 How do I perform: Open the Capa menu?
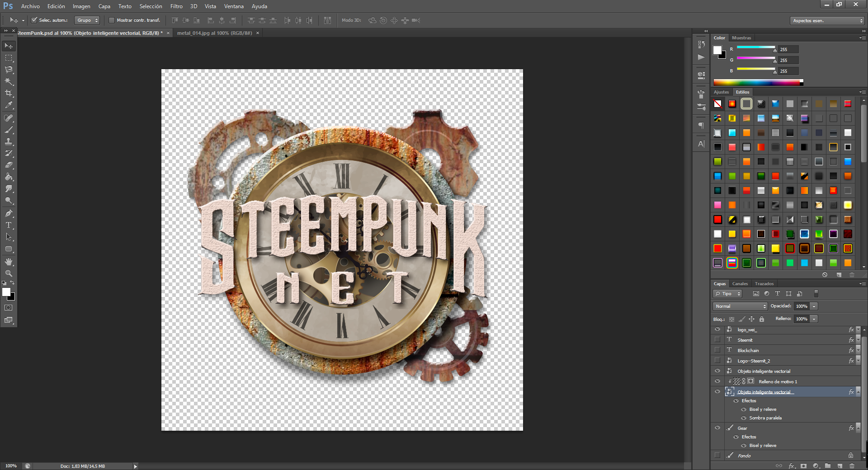coord(104,6)
